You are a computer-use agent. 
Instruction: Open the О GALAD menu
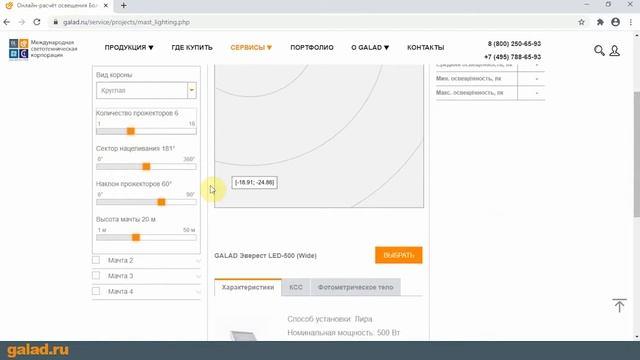point(370,47)
